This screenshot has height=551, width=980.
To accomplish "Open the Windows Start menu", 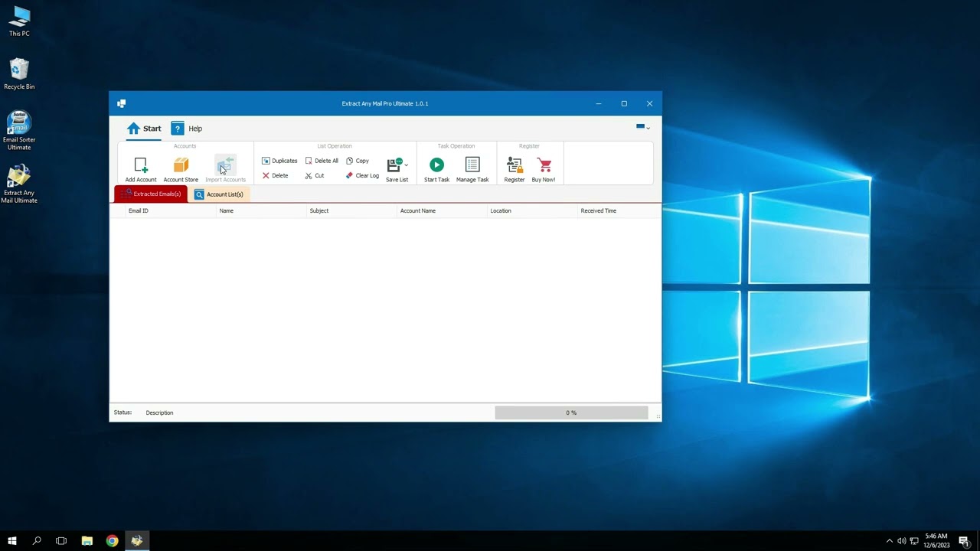I will point(12,540).
